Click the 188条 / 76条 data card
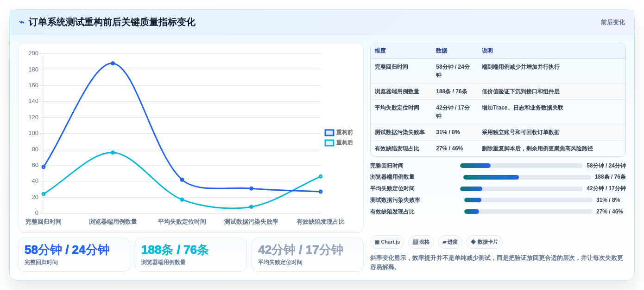 (x=191, y=255)
